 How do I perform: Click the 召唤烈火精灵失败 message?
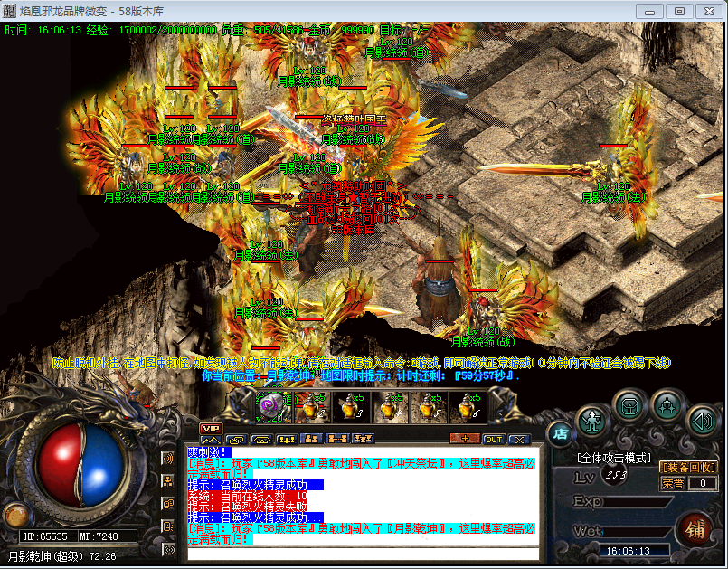point(248,507)
